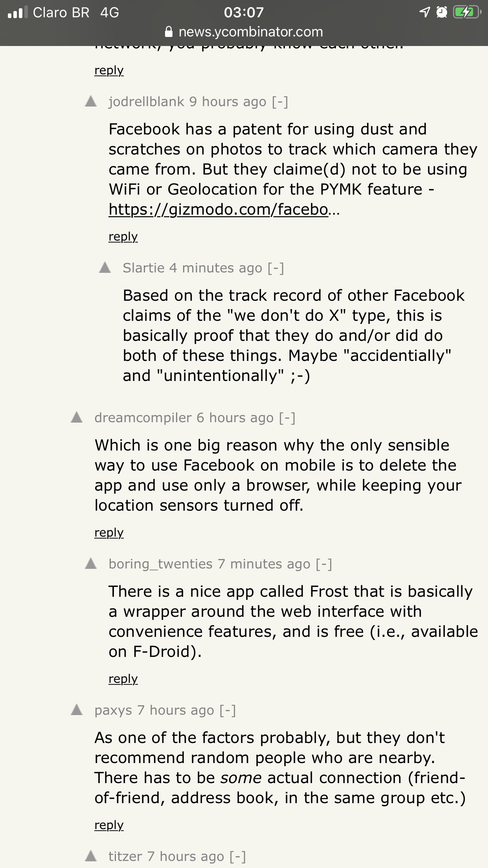Collapse titzer's comment toggle
488x868 pixels.
(x=238, y=857)
